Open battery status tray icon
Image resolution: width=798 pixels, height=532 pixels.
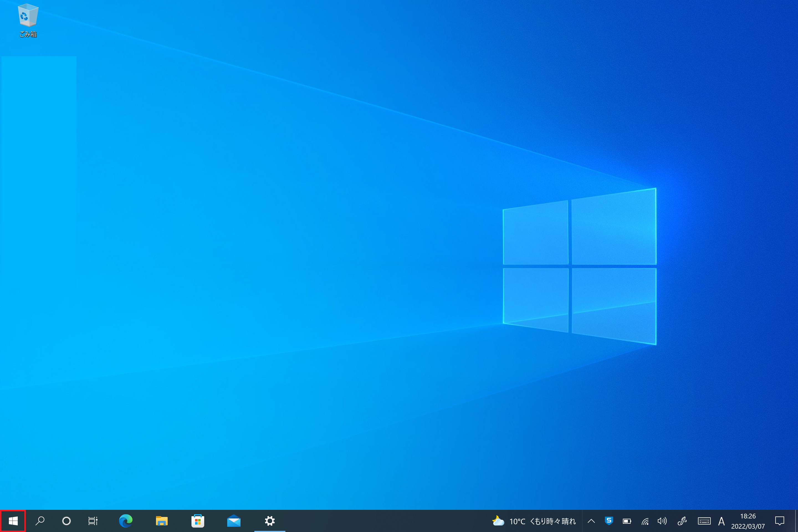point(627,521)
